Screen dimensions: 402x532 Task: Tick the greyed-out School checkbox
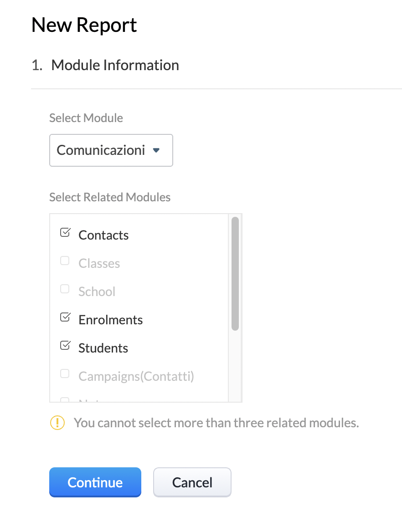pos(65,289)
